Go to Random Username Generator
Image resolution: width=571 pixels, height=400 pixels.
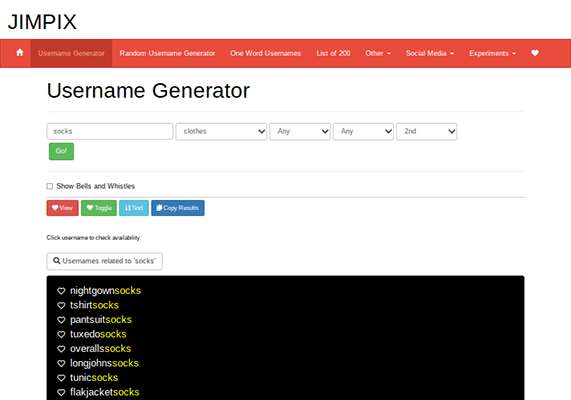(168, 53)
